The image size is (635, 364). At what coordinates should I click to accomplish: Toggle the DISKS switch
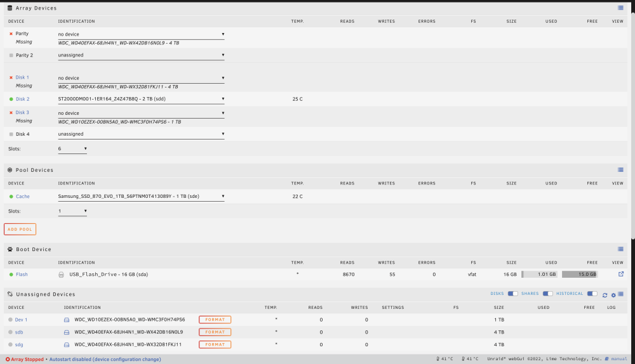coord(512,294)
